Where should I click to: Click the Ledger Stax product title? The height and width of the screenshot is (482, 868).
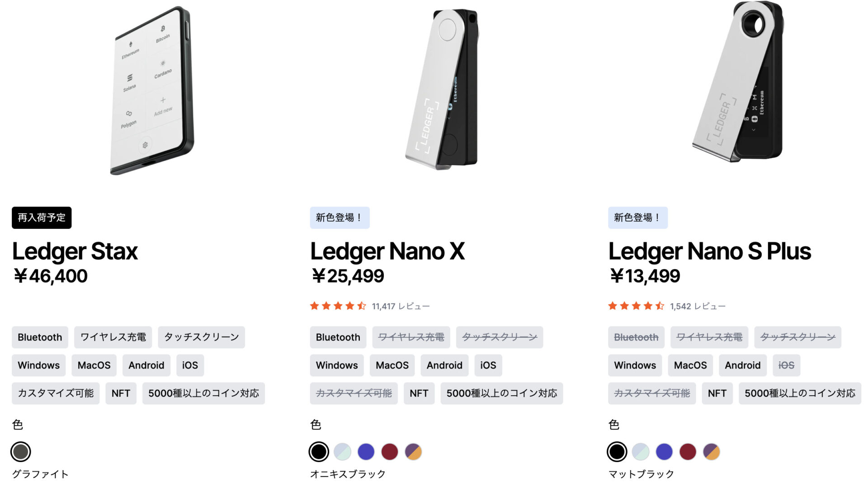point(75,251)
